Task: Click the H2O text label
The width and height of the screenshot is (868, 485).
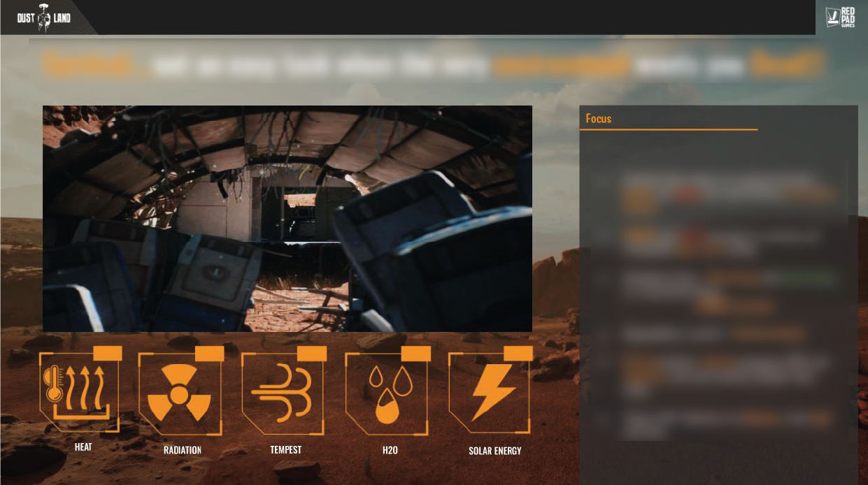Action: pos(390,451)
